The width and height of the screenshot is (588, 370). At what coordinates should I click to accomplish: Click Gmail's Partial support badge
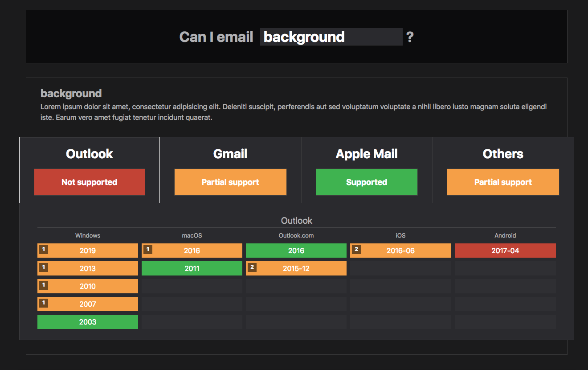click(x=230, y=182)
